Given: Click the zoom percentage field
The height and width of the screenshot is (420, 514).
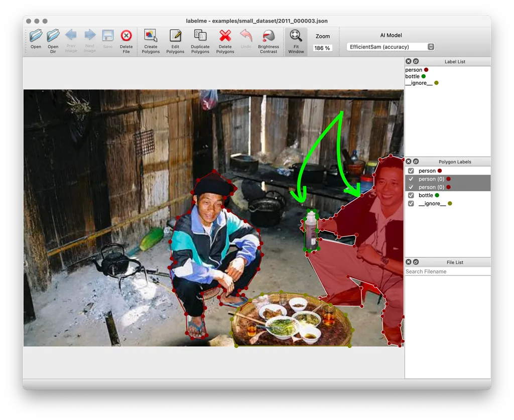Looking at the screenshot, I should click(322, 48).
